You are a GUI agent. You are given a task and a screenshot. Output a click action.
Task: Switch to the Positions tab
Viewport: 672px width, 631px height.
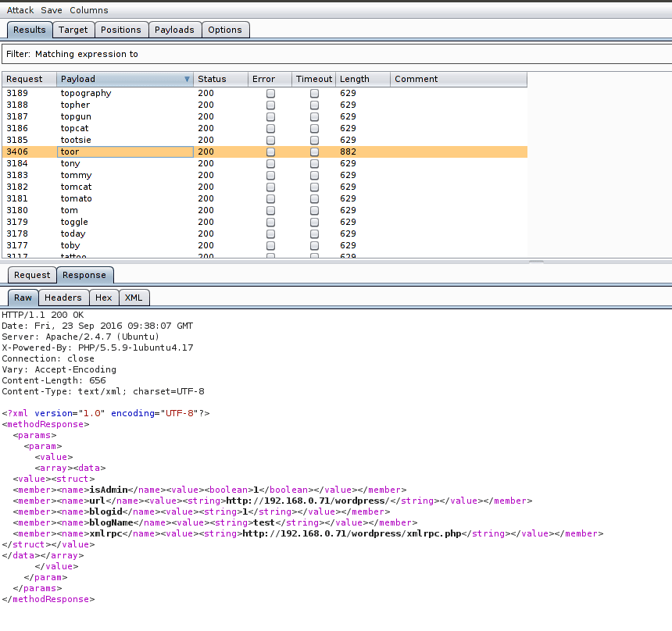[121, 30]
